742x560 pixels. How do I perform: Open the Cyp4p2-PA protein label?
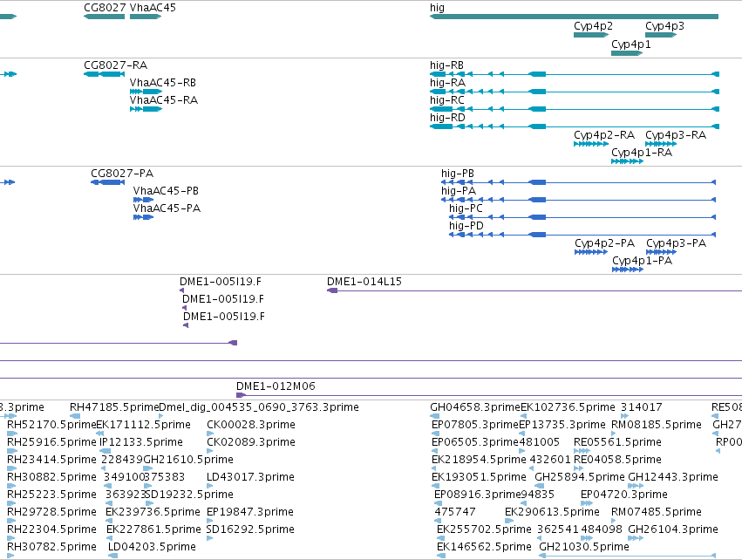605,242
